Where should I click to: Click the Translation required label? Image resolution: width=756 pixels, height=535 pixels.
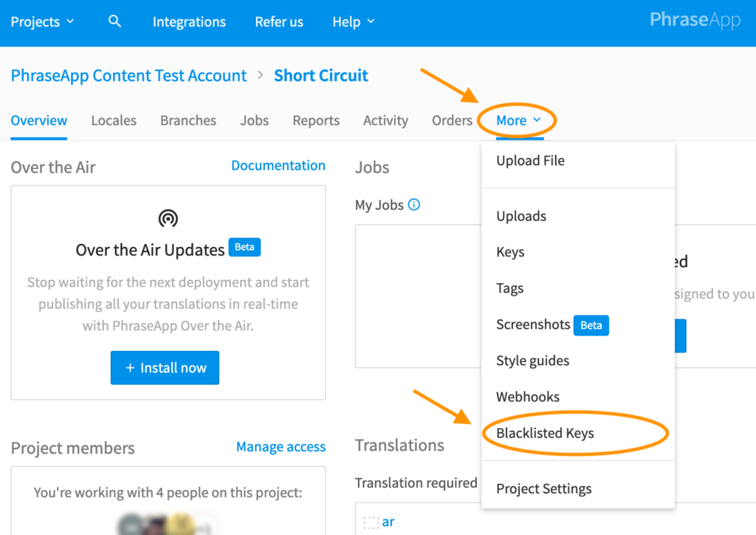point(416,483)
